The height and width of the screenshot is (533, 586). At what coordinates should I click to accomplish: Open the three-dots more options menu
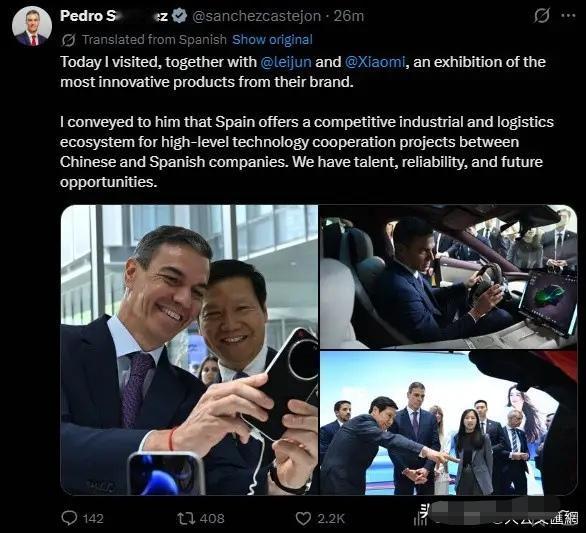pos(568,16)
